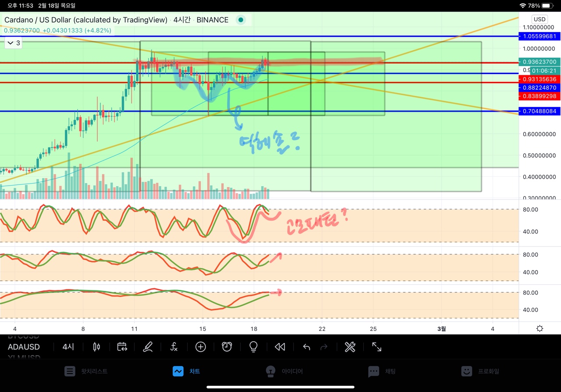The width and height of the screenshot is (561, 392).
Task: Select the pen drawing tool
Action: click(148, 347)
